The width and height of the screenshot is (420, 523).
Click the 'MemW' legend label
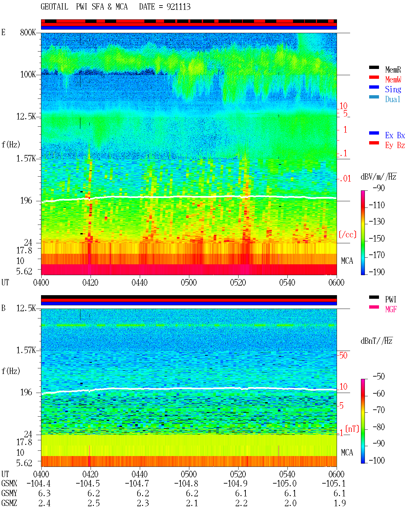393,79
